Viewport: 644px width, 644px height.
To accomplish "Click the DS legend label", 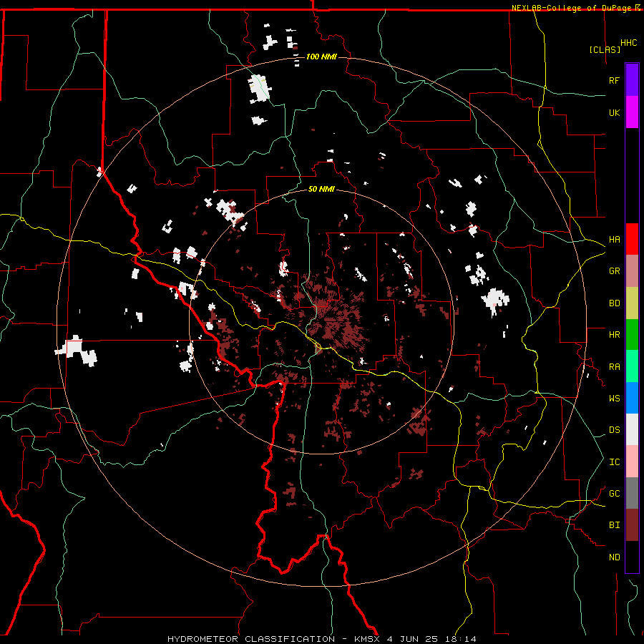I will coord(614,430).
